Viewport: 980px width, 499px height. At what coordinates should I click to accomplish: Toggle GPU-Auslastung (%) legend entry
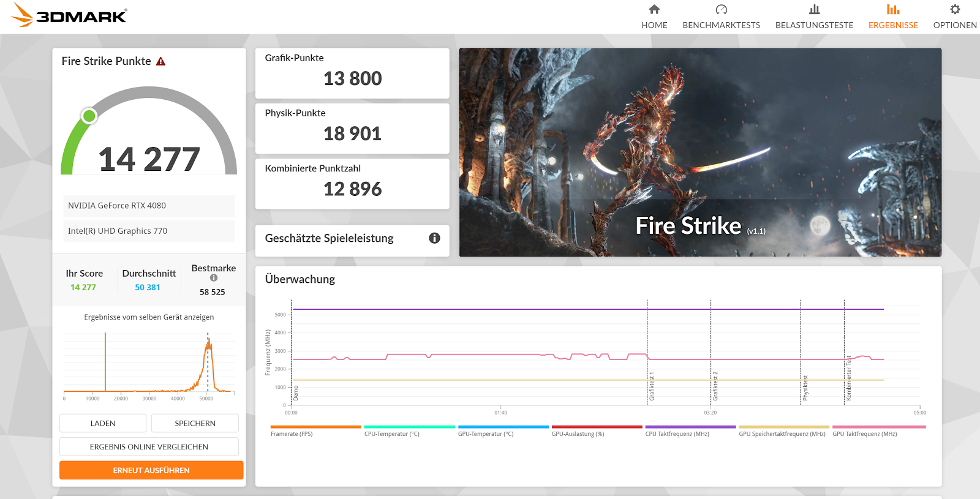pyautogui.click(x=597, y=430)
